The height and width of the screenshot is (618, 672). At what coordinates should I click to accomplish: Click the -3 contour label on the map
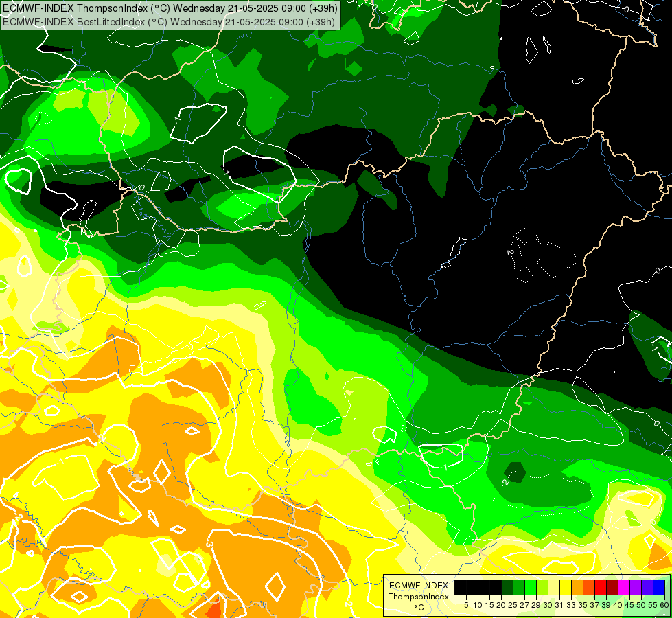pyautogui.click(x=210, y=544)
